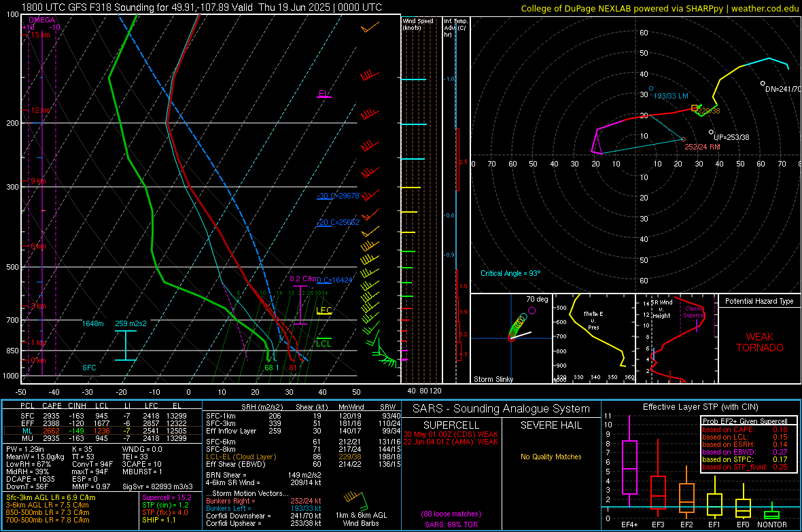This screenshot has width=802, height=532.
Task: Click the SigSvr = 82893 m3/s3 value
Action: click(158, 486)
